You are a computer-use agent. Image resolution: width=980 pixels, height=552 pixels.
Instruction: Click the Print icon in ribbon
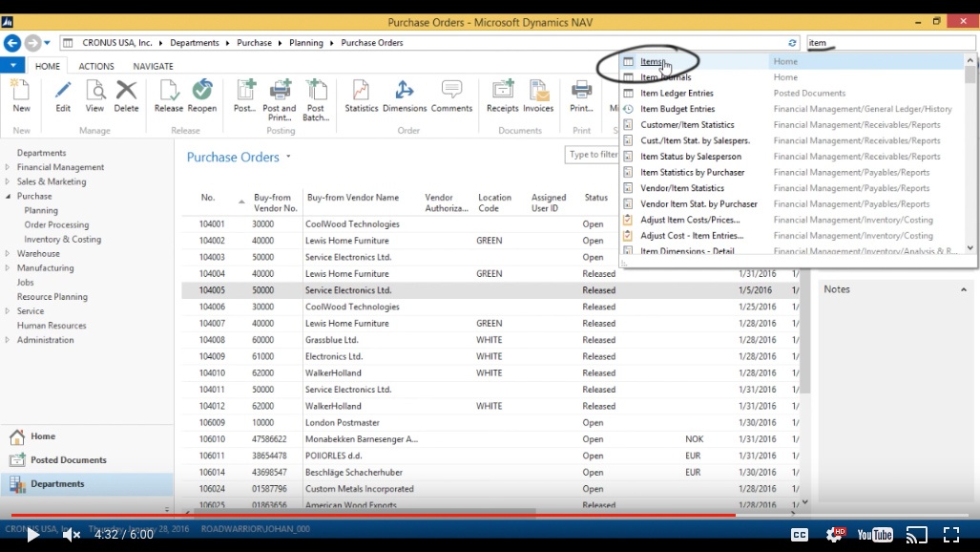[581, 90]
